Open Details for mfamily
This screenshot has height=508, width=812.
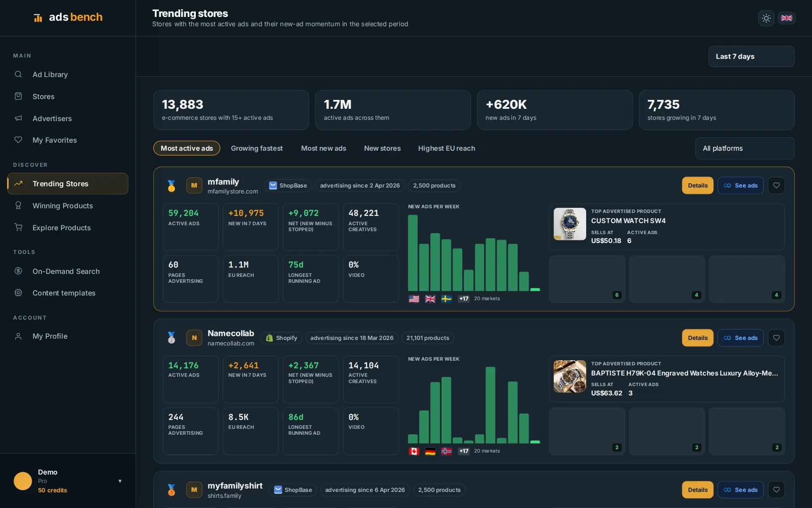pyautogui.click(x=698, y=185)
